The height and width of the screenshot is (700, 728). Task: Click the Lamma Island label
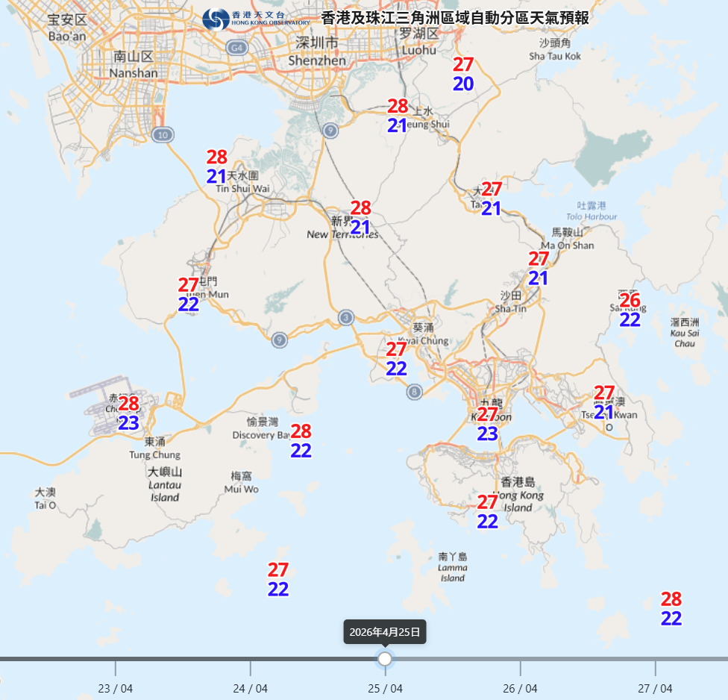[x=453, y=567]
